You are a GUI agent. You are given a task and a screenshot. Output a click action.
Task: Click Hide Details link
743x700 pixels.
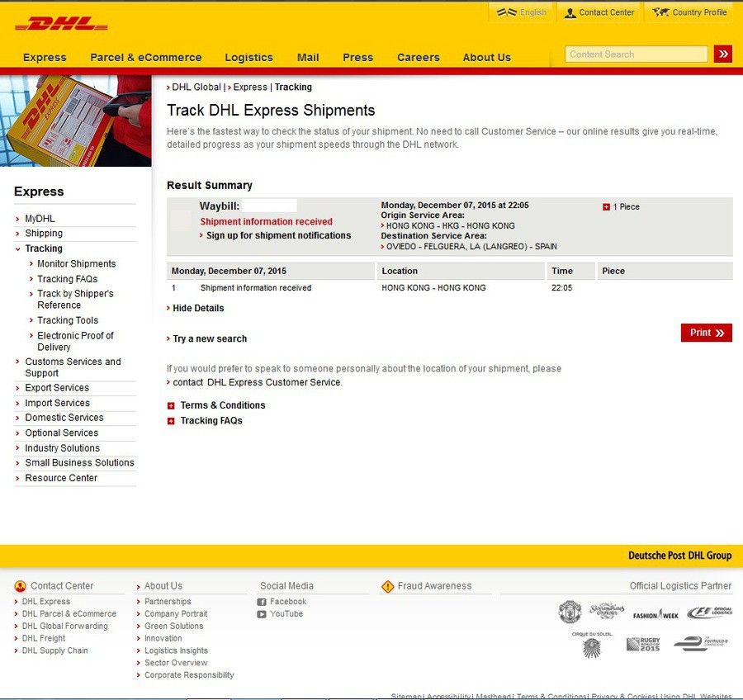[x=198, y=308]
